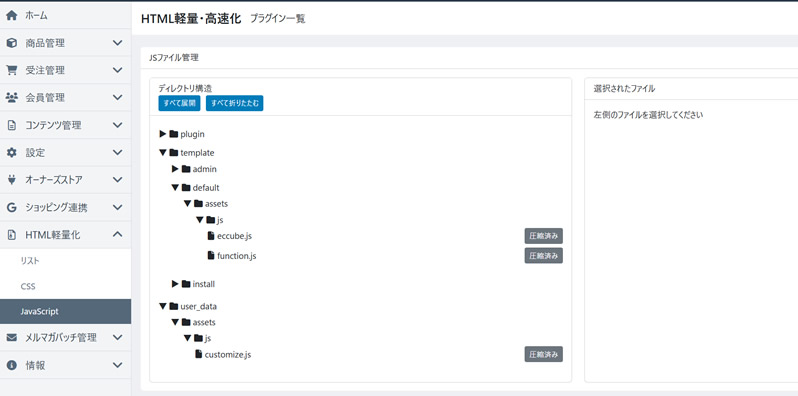
Task: Expand the 情報 menu chevron
Action: coord(118,365)
